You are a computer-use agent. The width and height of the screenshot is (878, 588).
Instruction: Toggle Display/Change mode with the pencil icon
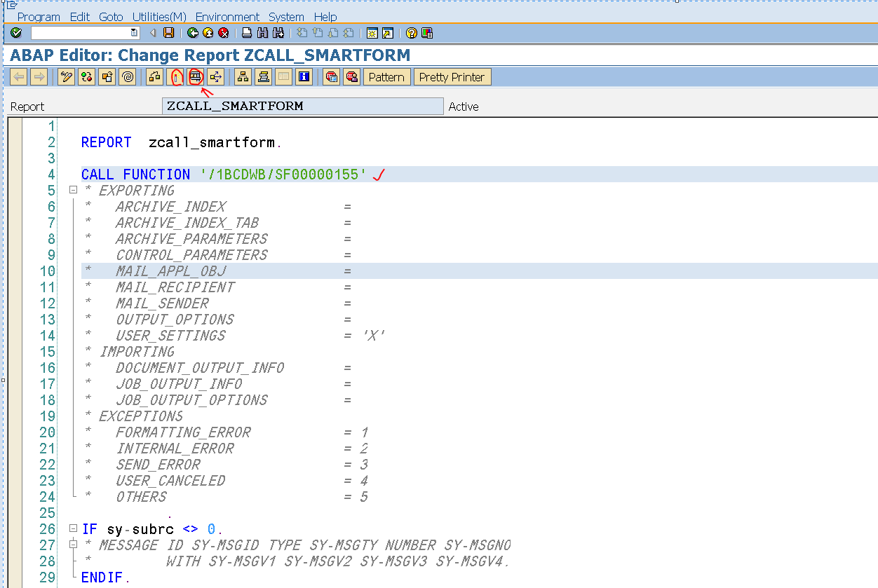click(x=67, y=77)
